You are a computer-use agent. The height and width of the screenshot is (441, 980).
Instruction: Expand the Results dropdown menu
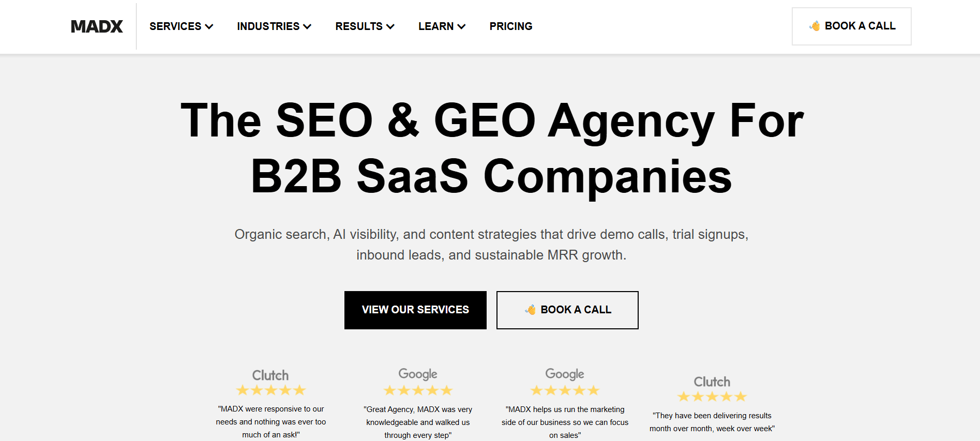[x=365, y=26]
